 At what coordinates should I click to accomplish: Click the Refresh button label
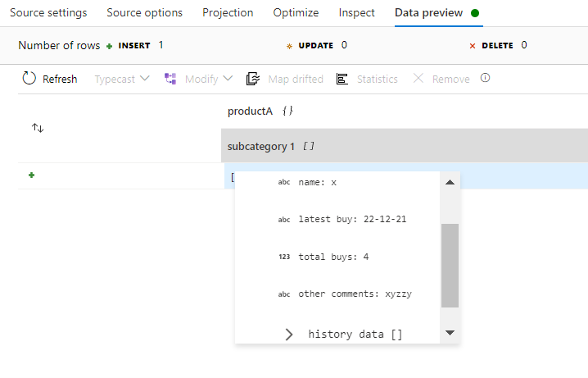coord(60,79)
